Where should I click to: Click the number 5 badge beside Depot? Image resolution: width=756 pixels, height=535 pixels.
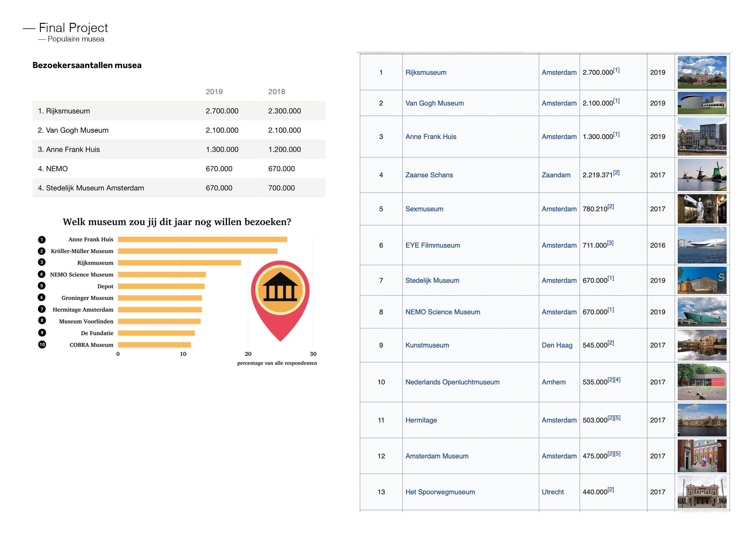click(42, 285)
